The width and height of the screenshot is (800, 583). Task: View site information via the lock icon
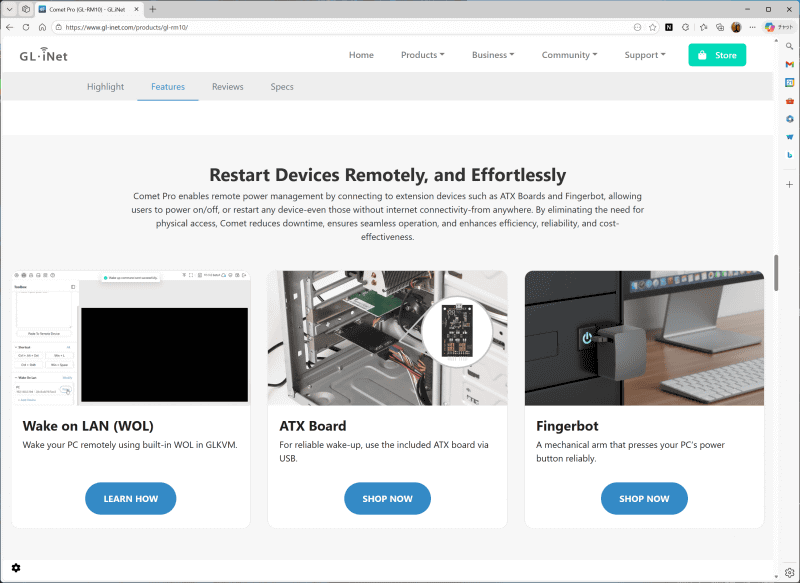[59, 27]
